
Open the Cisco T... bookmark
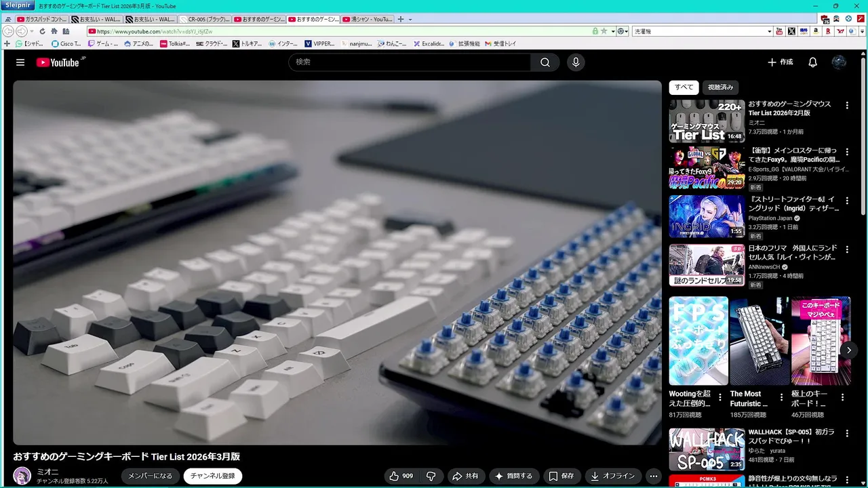pos(65,43)
